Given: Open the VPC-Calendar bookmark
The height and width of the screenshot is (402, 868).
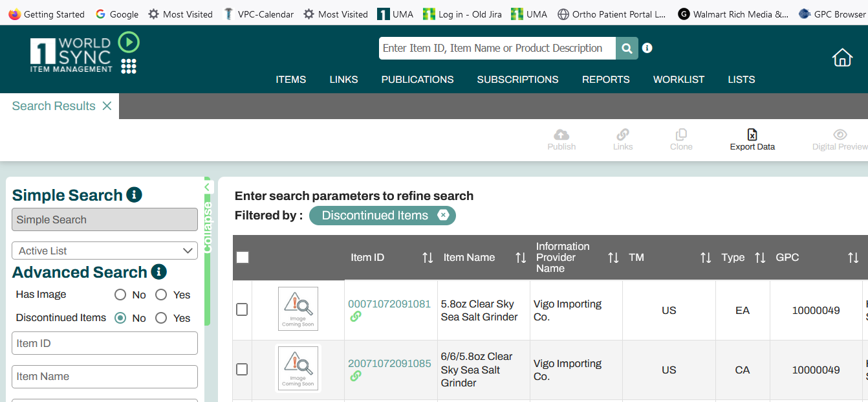Looking at the screenshot, I should click(258, 14).
